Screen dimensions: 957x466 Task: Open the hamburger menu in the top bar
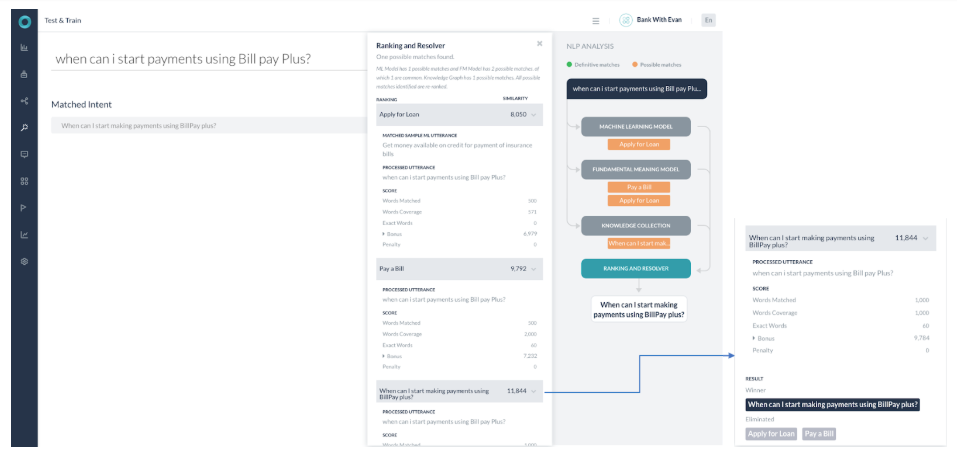click(596, 21)
